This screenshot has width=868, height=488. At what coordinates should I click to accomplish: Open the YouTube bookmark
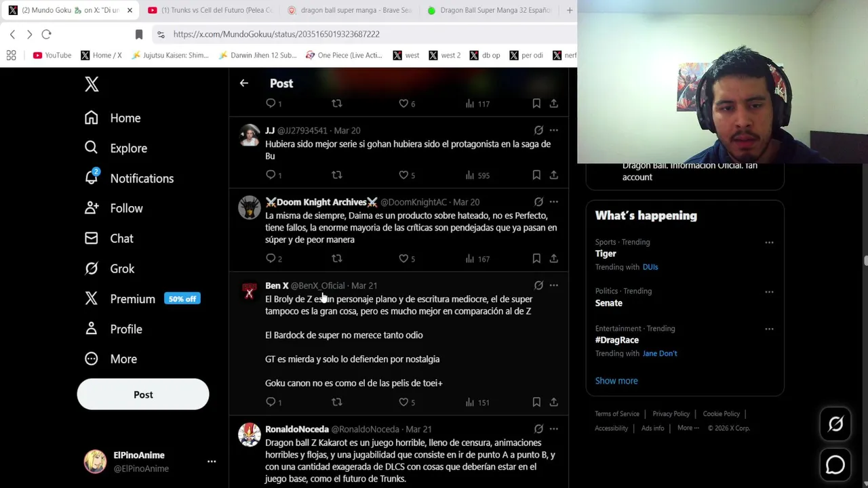point(52,55)
